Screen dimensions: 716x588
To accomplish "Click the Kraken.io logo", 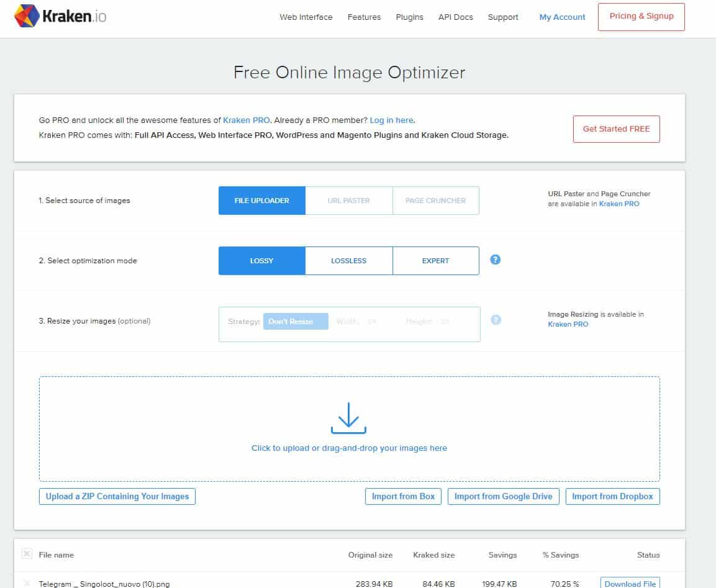I will click(60, 16).
